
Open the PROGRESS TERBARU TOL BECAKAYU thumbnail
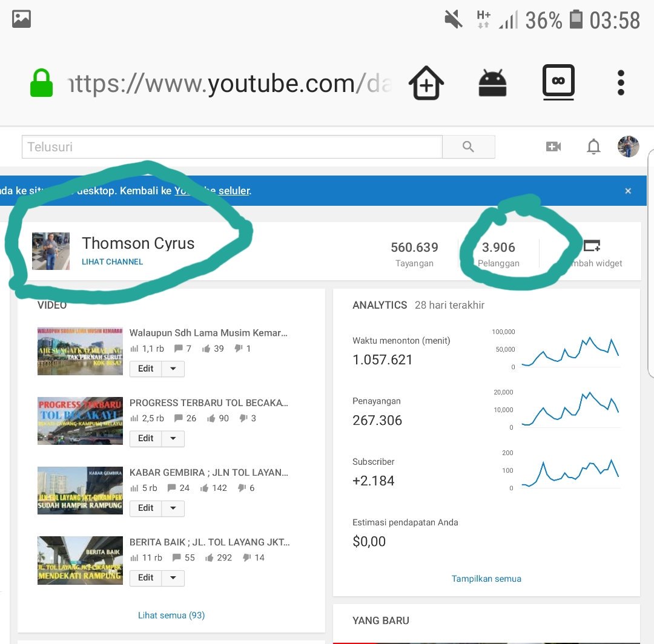pos(80,421)
